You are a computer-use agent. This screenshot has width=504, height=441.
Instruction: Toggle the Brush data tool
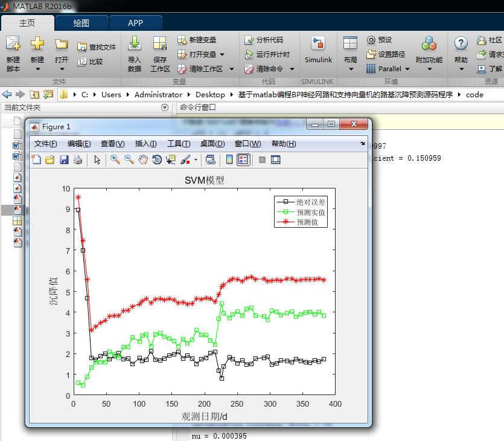click(x=185, y=159)
